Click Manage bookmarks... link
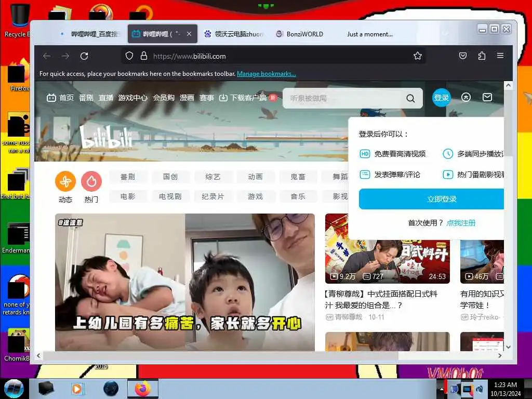 (x=267, y=74)
